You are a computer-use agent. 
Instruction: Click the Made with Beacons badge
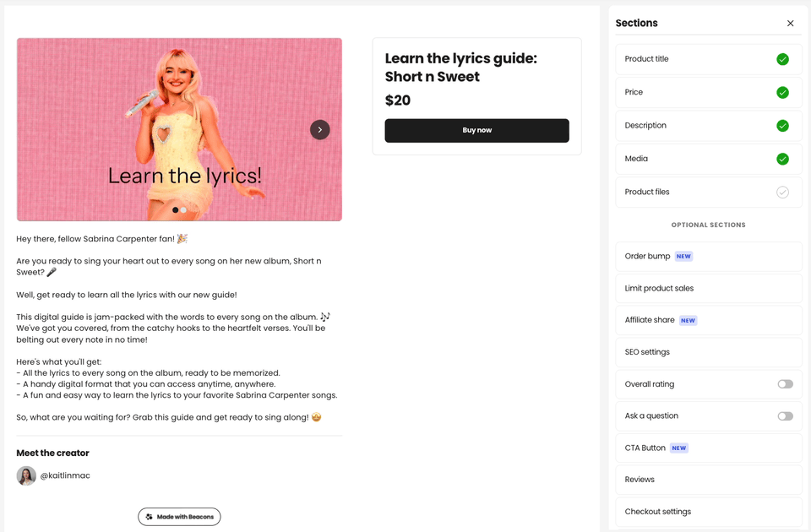179,517
